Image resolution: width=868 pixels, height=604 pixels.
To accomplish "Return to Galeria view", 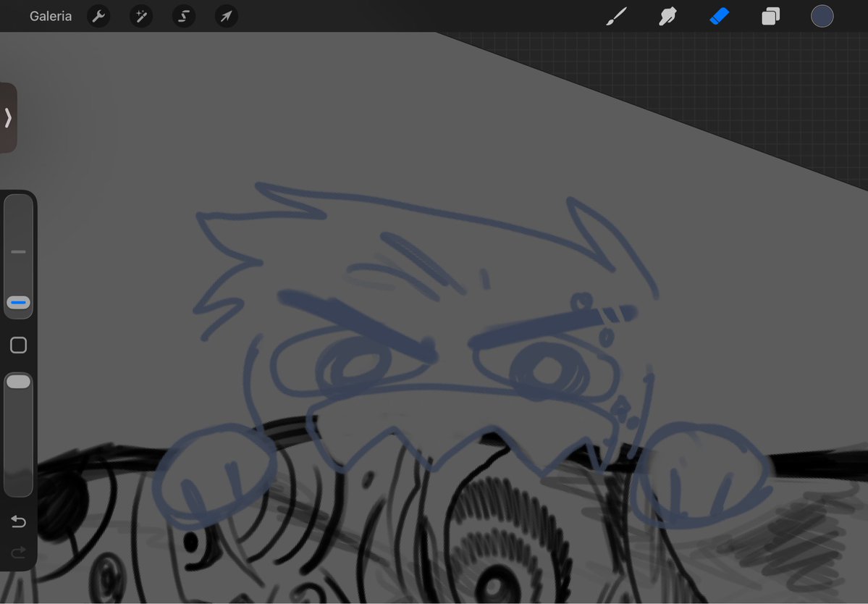I will coord(51,16).
